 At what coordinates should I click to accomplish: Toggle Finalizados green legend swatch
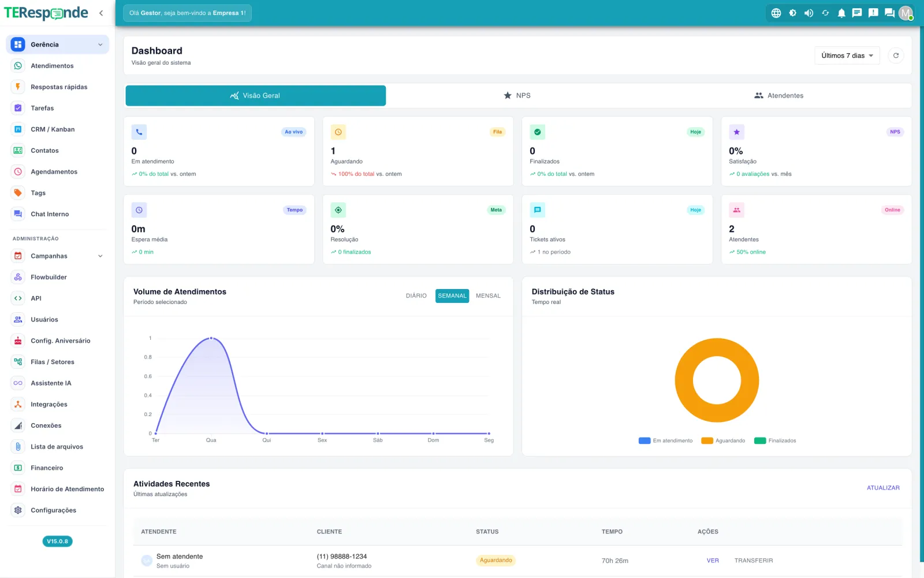[760, 440]
